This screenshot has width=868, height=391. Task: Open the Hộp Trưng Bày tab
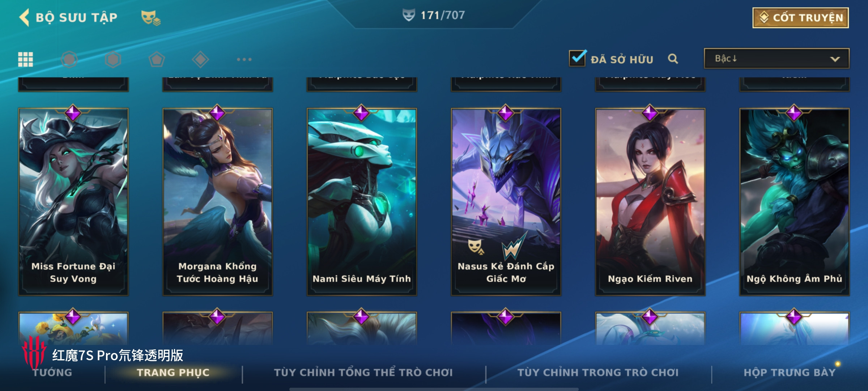point(790,373)
